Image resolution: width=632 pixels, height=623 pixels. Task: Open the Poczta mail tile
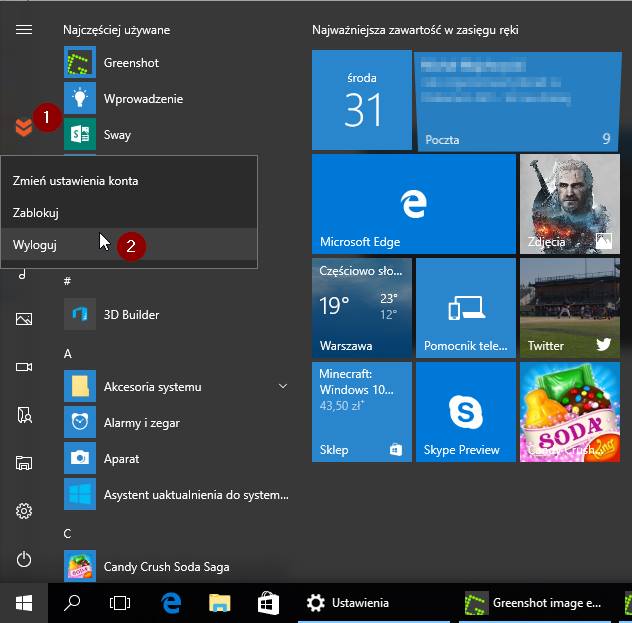(518, 102)
